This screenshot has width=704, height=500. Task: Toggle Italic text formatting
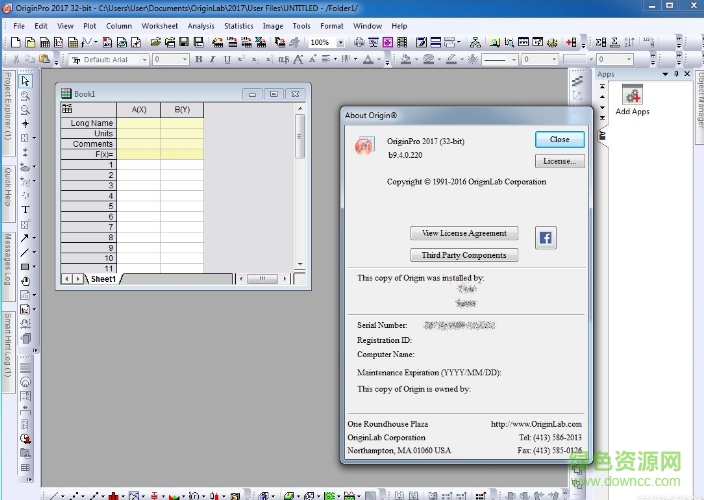click(x=212, y=60)
